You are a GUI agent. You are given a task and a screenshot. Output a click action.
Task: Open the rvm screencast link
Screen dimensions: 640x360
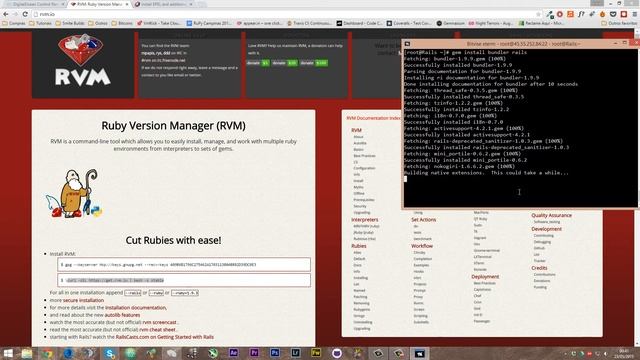coord(159,322)
